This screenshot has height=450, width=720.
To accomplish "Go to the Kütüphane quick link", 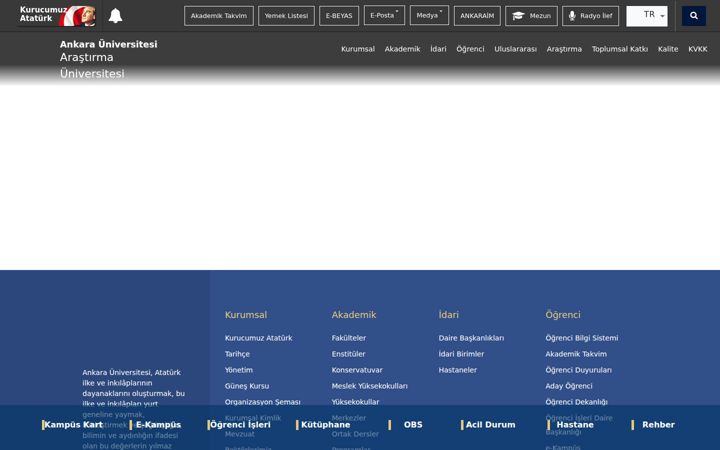I will click(x=324, y=425).
